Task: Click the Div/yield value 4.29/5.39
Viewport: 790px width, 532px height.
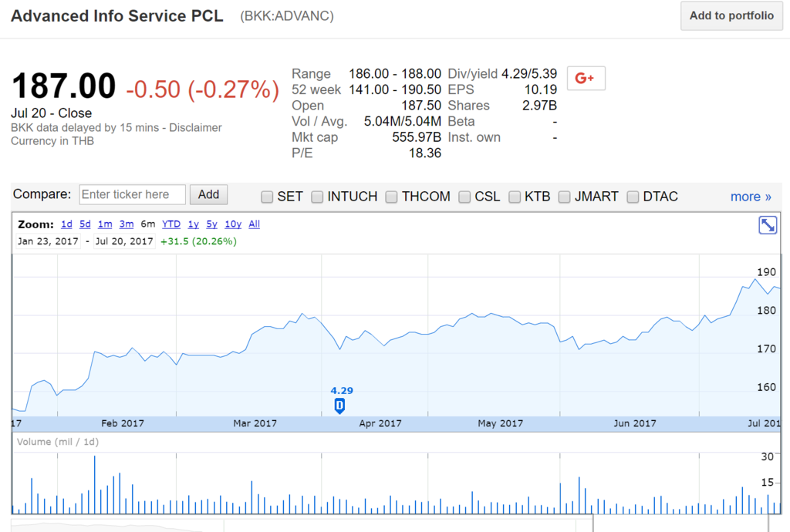Action: point(529,74)
